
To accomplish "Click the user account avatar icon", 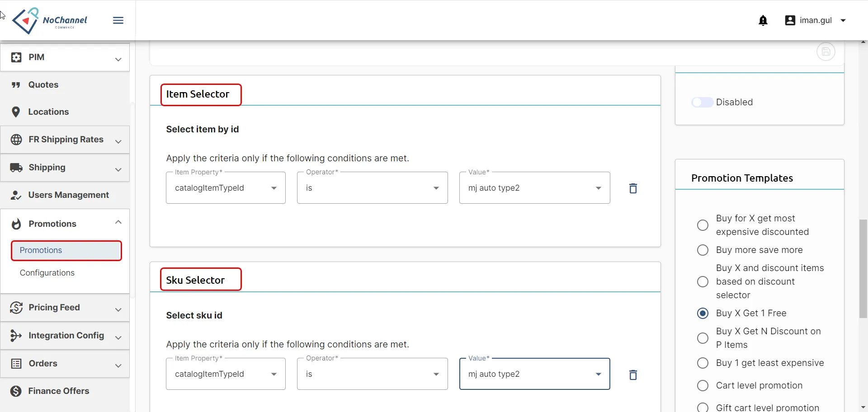I will click(790, 20).
